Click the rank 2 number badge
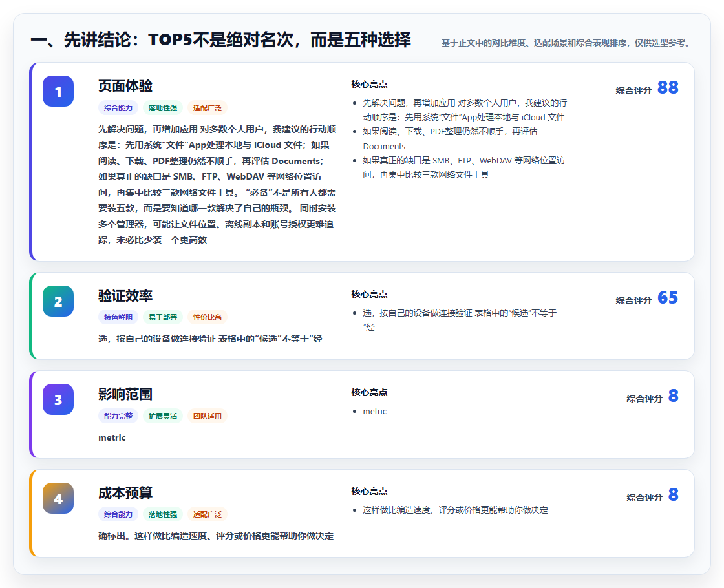The image size is (724, 588). (x=58, y=301)
